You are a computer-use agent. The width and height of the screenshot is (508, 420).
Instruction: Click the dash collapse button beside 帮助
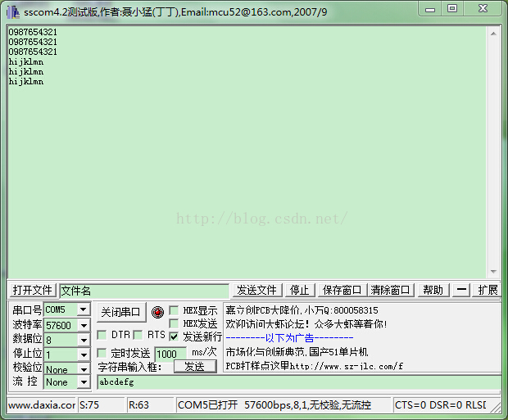click(x=461, y=290)
